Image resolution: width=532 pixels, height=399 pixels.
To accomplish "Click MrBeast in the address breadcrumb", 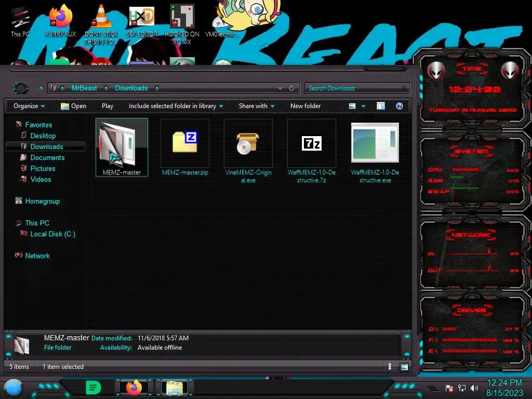I will pos(84,88).
